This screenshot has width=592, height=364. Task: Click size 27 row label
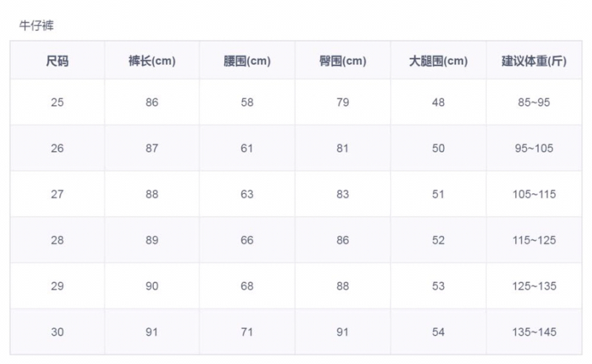coord(58,194)
